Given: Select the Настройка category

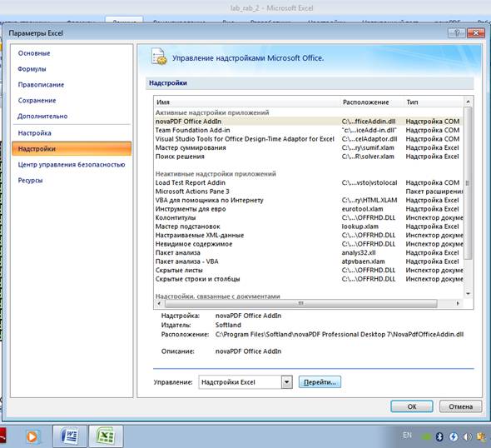Looking at the screenshot, I should (x=34, y=133).
